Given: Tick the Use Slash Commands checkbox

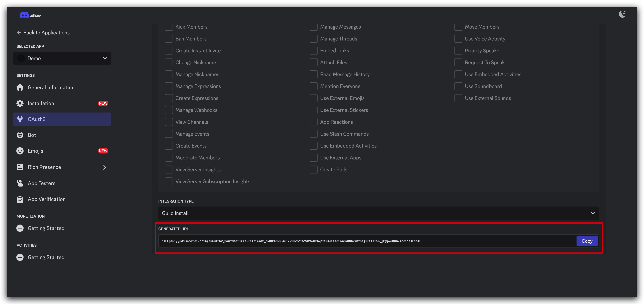Looking at the screenshot, I should click(313, 134).
